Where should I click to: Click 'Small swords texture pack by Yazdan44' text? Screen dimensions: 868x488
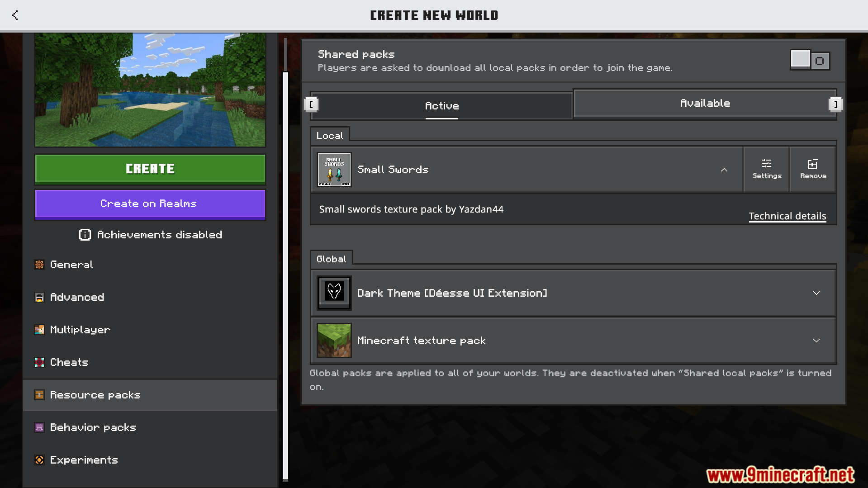411,209
